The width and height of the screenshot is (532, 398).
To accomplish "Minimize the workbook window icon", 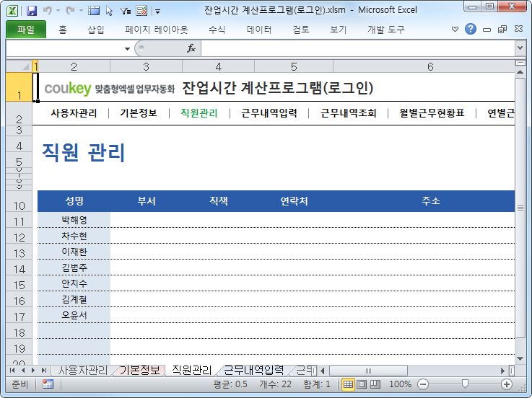I will [487, 30].
